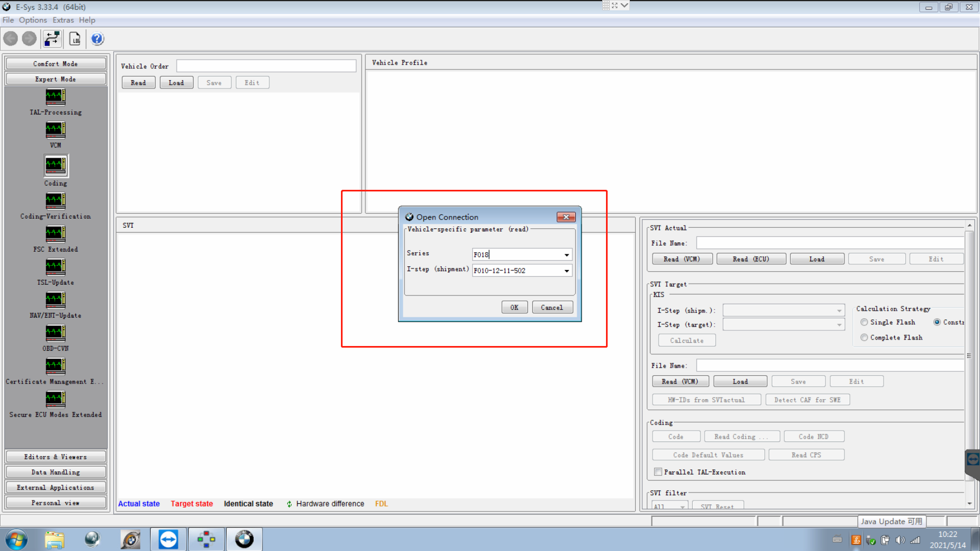980x551 pixels.
Task: Expand the Series dropdown
Action: [566, 254]
